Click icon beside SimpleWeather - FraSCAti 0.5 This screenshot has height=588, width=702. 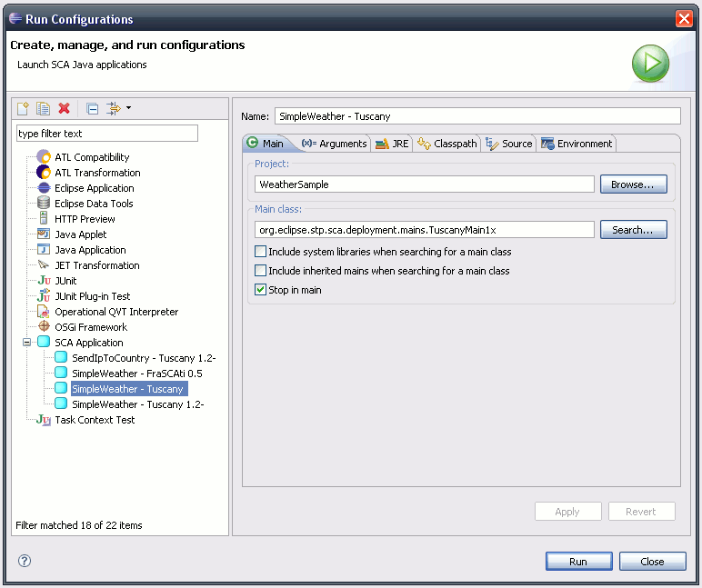pyautogui.click(x=61, y=374)
